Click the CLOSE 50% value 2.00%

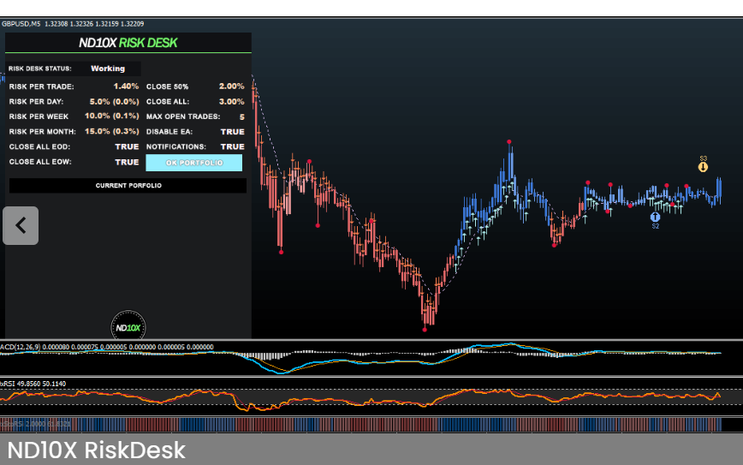coord(231,86)
